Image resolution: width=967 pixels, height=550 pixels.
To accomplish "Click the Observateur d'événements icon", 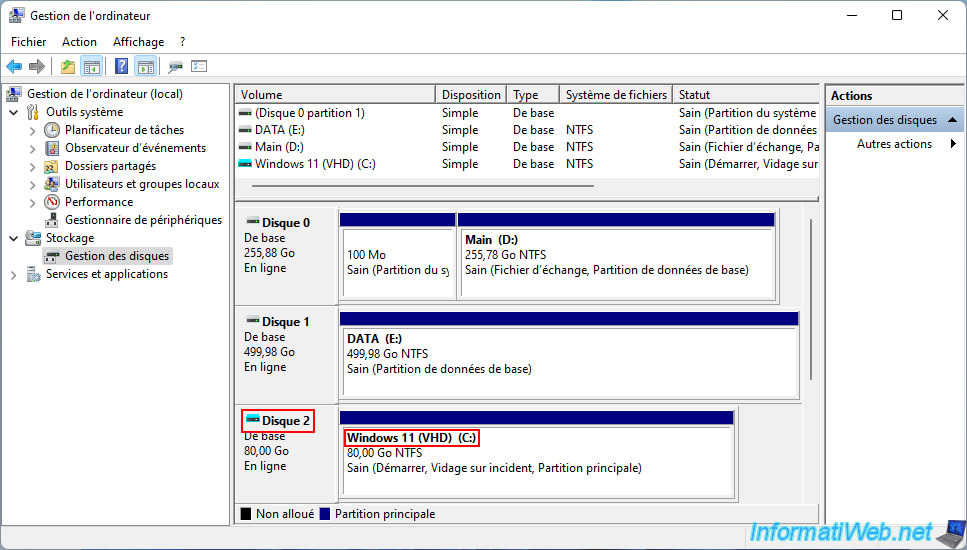I will 52,148.
